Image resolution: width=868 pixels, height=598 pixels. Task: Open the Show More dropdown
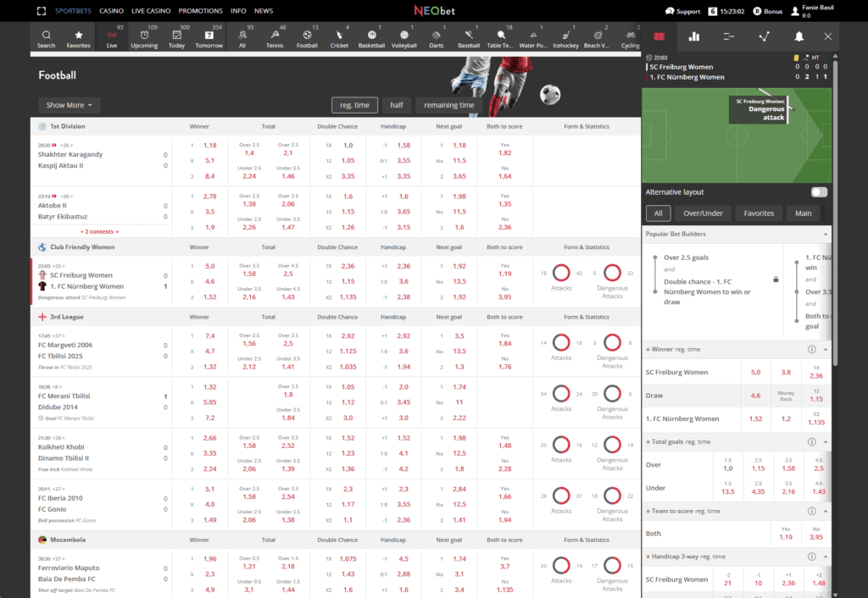click(70, 105)
